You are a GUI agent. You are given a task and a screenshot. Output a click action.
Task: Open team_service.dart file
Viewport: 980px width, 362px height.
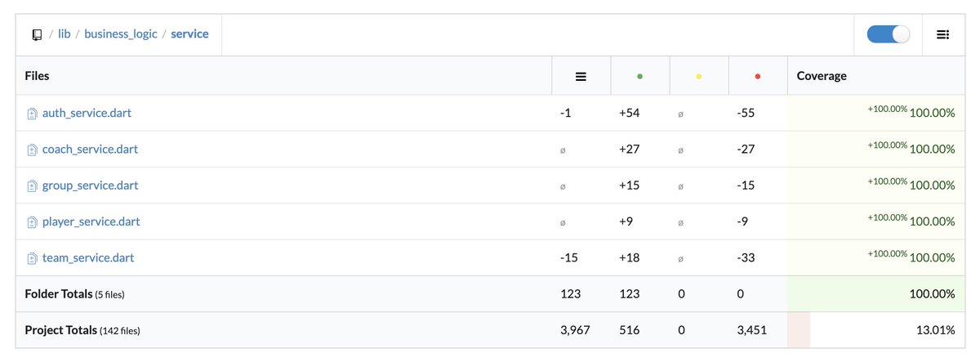point(88,257)
